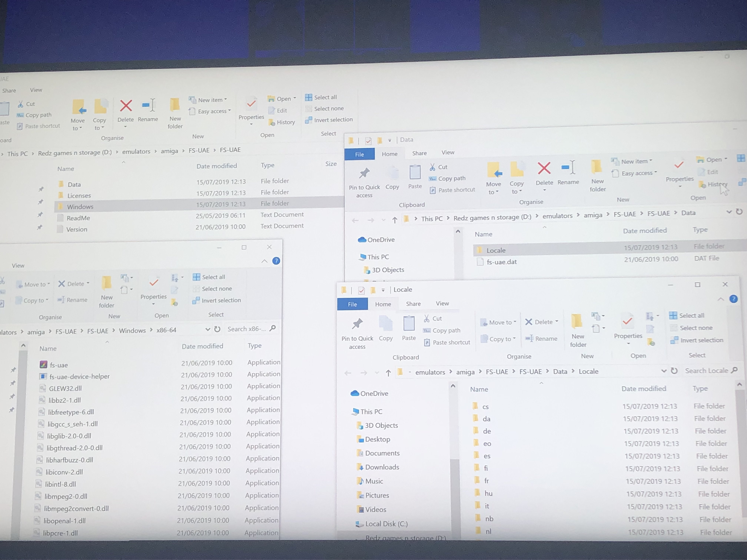Screen dimensions: 747x560
Task: Click Properties icon in Locale window
Action: click(x=628, y=321)
